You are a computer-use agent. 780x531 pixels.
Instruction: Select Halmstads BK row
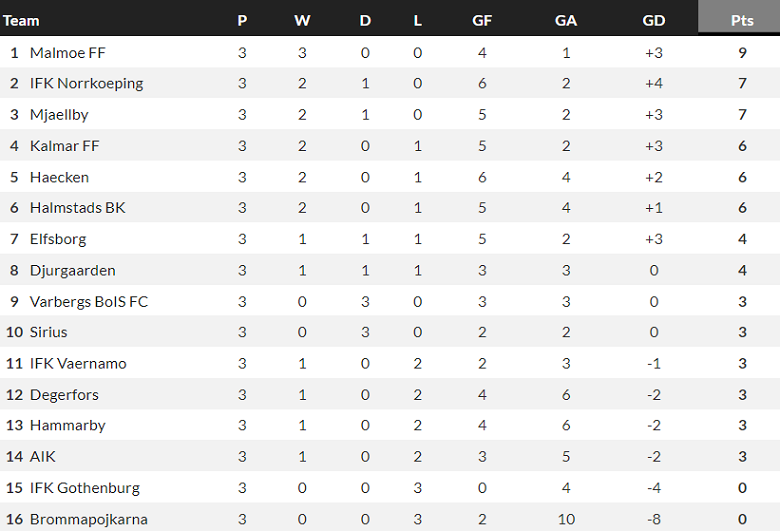coord(77,208)
